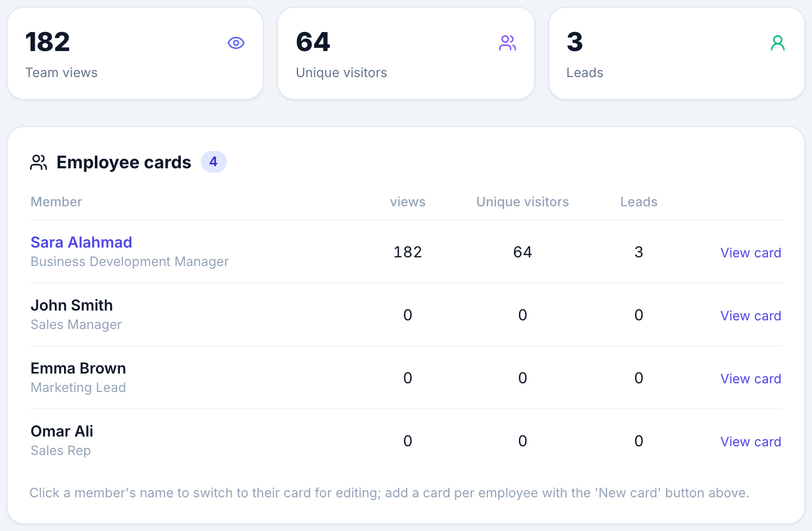Click 'Sales Manager' job title

(76, 325)
